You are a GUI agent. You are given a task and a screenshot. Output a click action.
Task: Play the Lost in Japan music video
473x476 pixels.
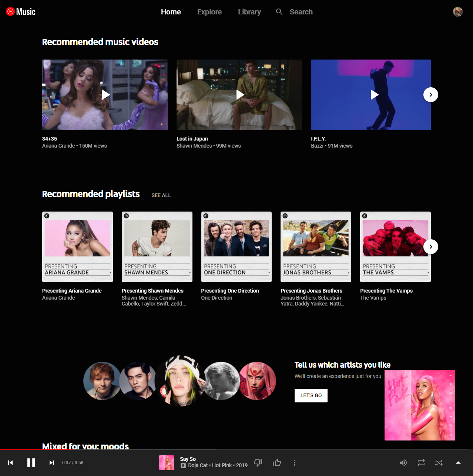tap(240, 95)
